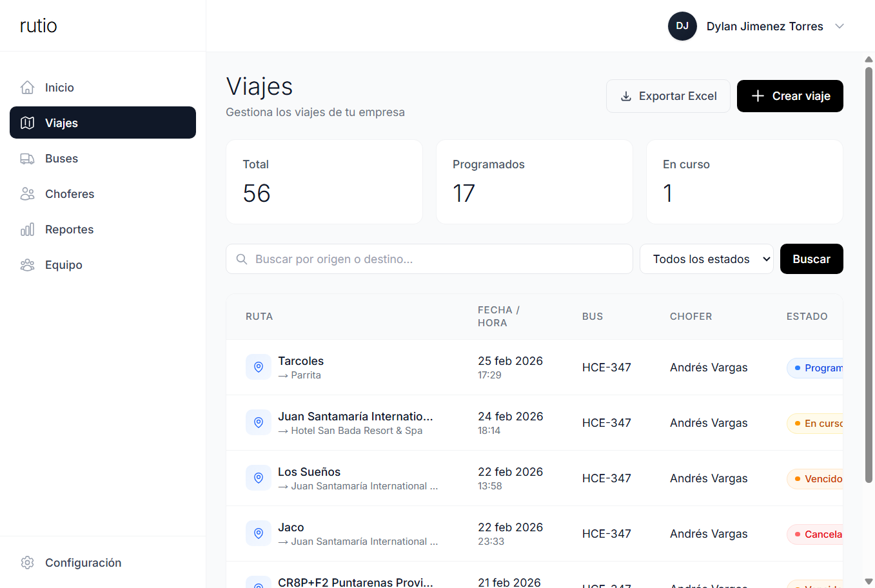Open the Configuración gear icon
Screen dimensions: 875x588
[27, 562]
